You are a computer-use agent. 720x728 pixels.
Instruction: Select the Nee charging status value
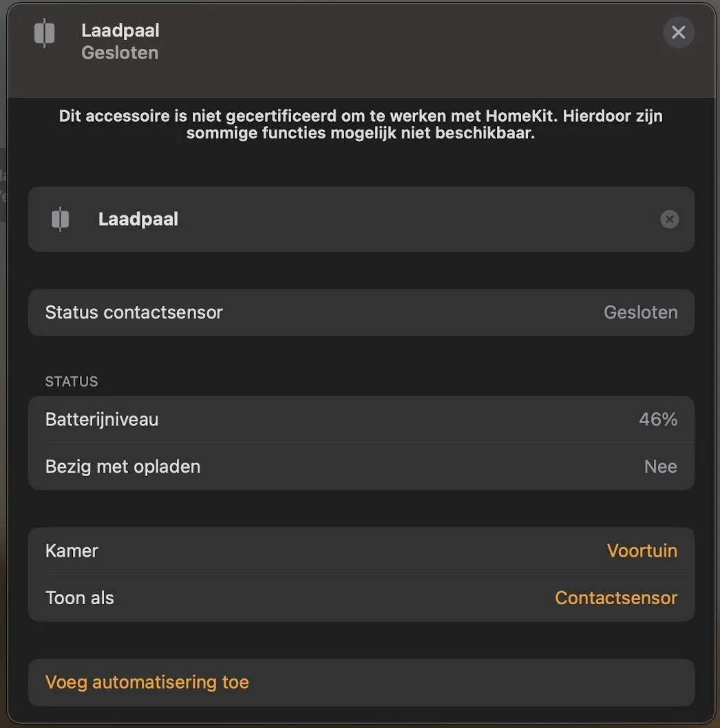click(x=660, y=466)
